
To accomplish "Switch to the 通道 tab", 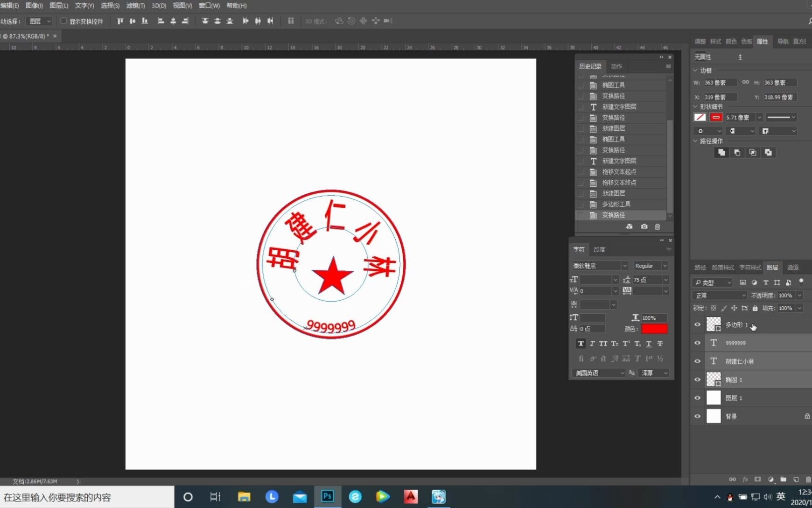I will click(793, 268).
